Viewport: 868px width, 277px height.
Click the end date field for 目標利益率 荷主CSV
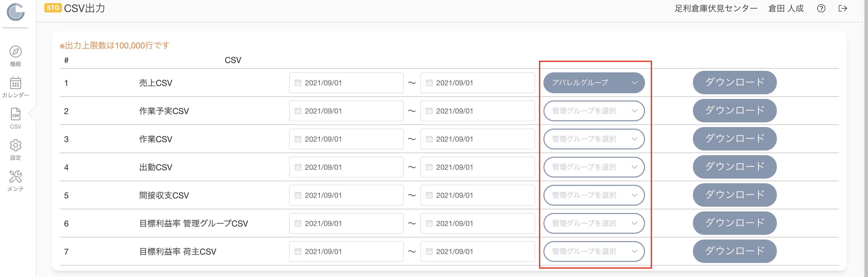click(x=478, y=251)
